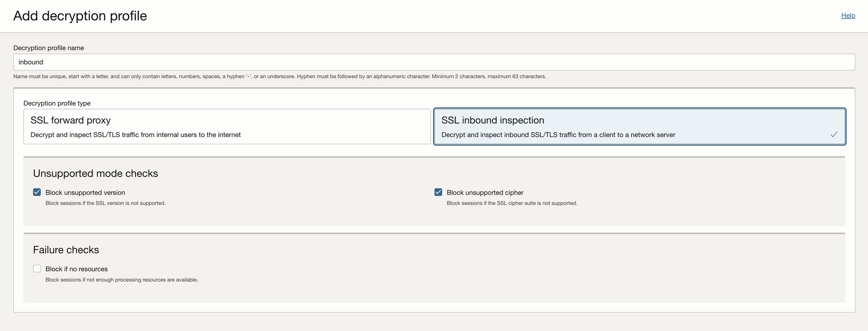Select the SSL inbound inspection title
This screenshot has width=868, height=331.
click(x=492, y=120)
